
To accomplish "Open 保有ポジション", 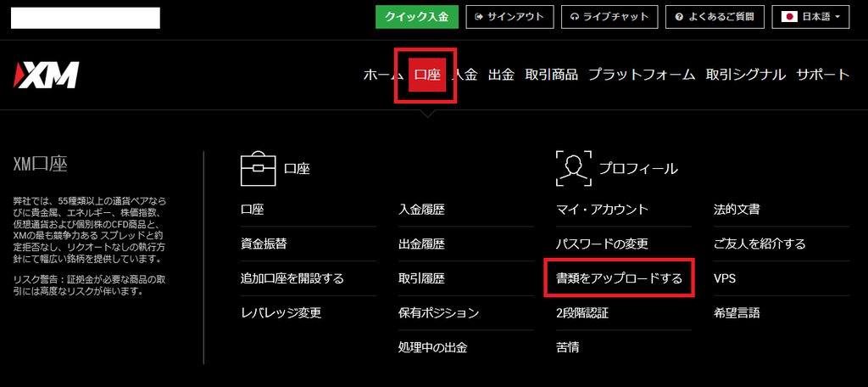I will pos(438,312).
